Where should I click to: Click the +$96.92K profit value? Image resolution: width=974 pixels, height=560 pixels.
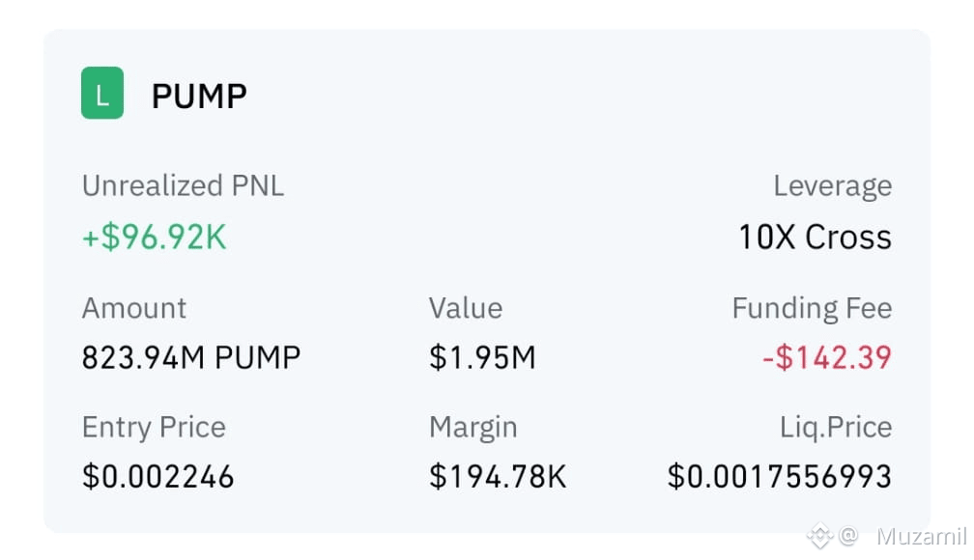(155, 238)
